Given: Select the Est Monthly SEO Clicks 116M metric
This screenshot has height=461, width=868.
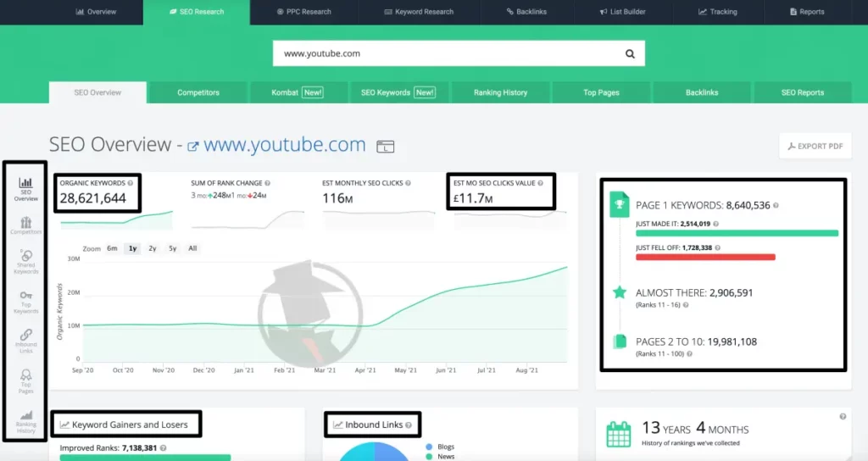Looking at the screenshot, I should click(x=337, y=198).
